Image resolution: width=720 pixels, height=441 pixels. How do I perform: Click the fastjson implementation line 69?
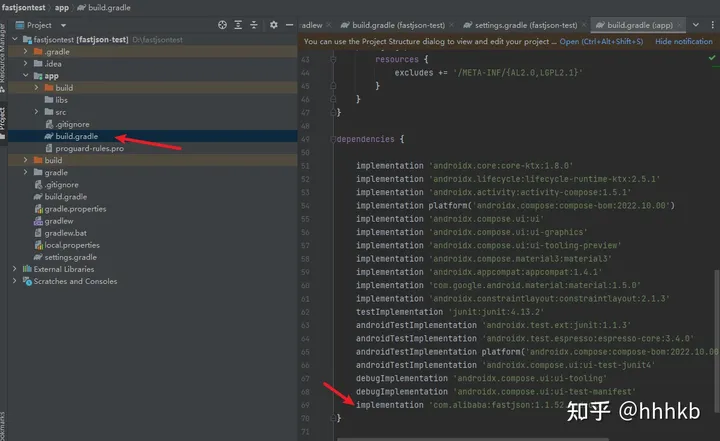[460, 405]
